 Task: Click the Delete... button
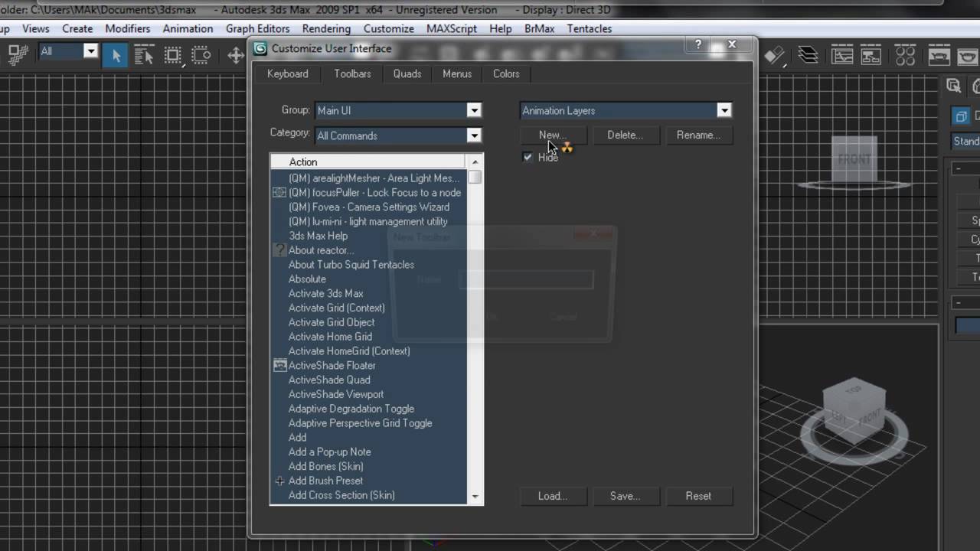[625, 135]
